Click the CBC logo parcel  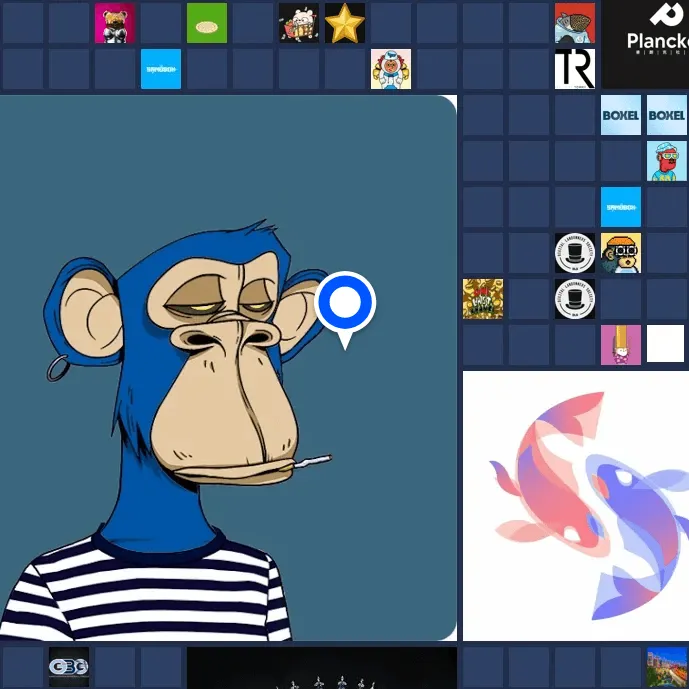click(x=69, y=667)
